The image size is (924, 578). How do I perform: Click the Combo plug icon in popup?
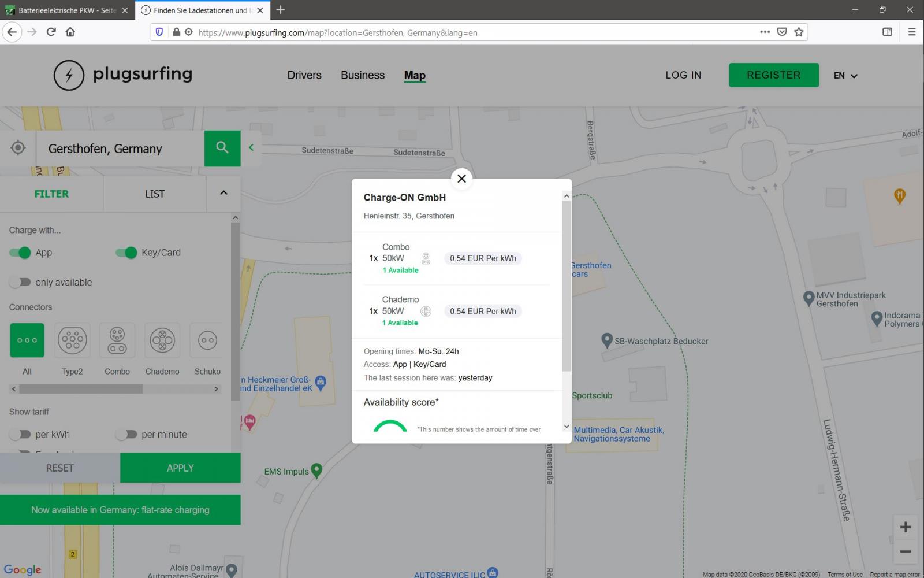(x=426, y=258)
